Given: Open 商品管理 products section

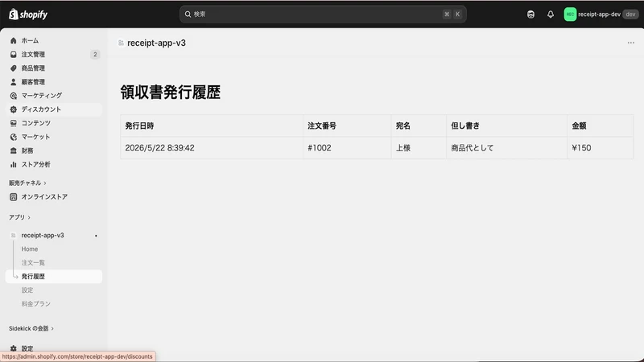Looking at the screenshot, I should point(54,68).
